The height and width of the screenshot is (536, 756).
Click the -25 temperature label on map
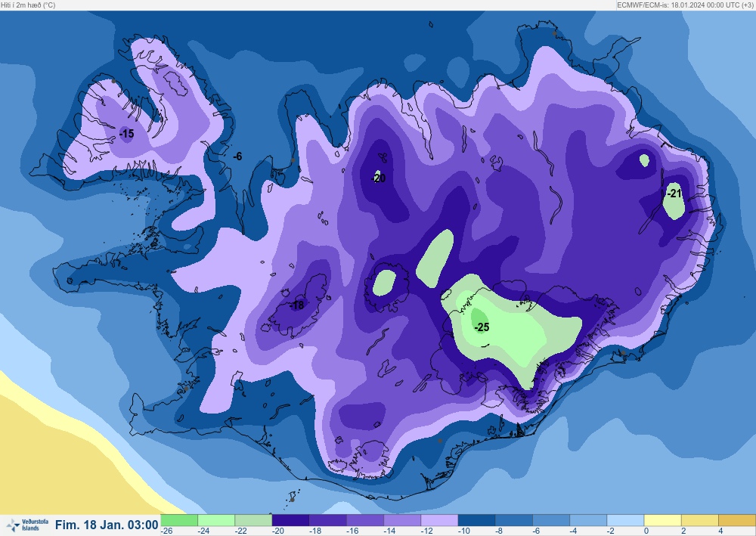482,327
